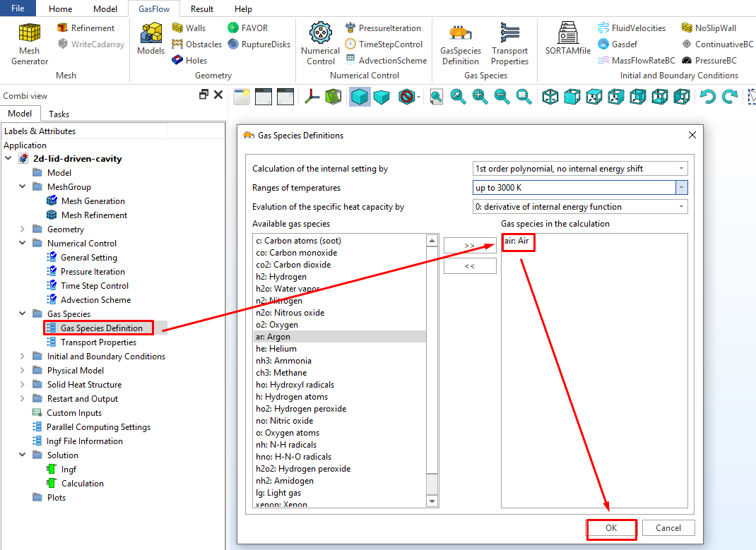Click the Numerical Control ribbon icon
Image resolution: width=756 pixels, height=550 pixels.
pyautogui.click(x=320, y=44)
